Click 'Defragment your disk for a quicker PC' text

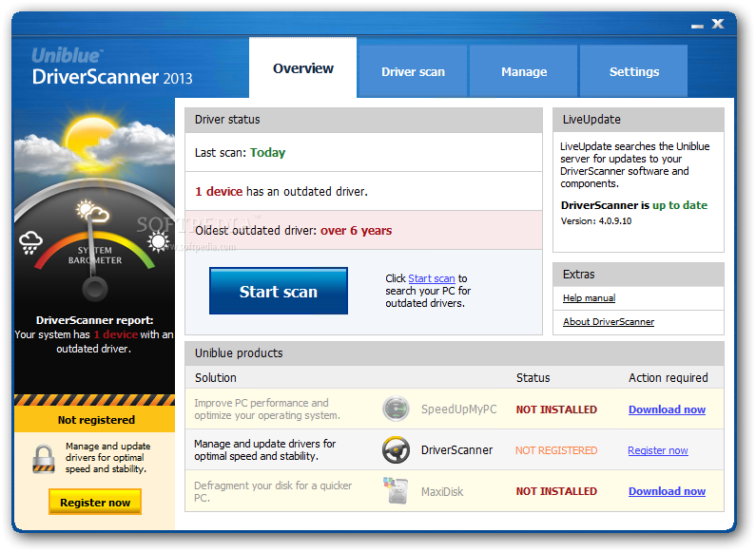coord(273,491)
